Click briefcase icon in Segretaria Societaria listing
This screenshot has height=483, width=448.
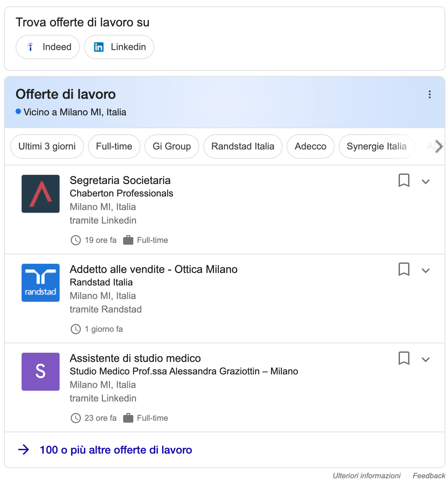[x=128, y=240]
